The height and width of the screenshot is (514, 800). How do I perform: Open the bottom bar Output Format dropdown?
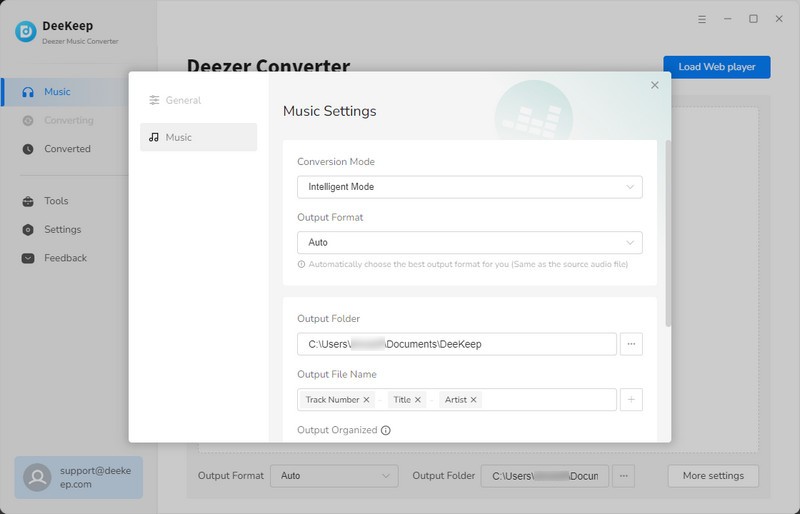[x=334, y=476]
